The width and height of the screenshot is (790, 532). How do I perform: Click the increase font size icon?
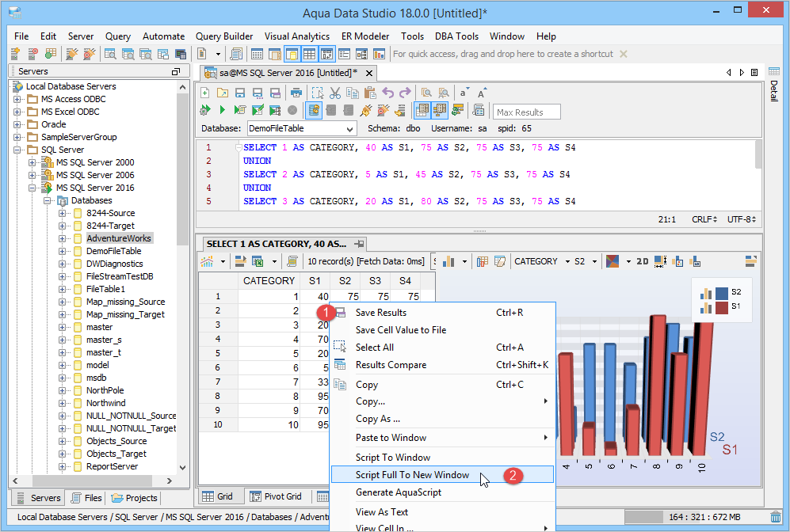482,93
